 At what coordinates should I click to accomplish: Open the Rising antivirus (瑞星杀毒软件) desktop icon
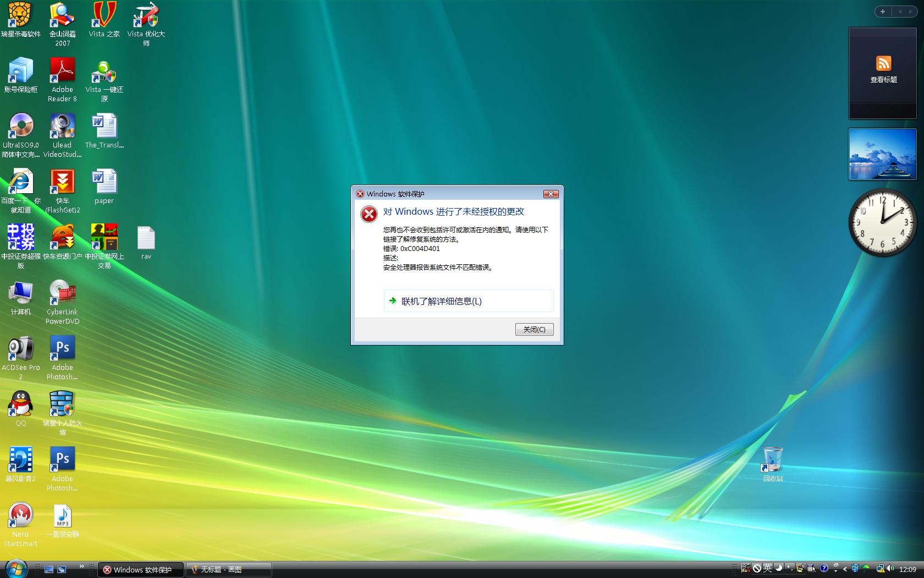click(x=21, y=20)
